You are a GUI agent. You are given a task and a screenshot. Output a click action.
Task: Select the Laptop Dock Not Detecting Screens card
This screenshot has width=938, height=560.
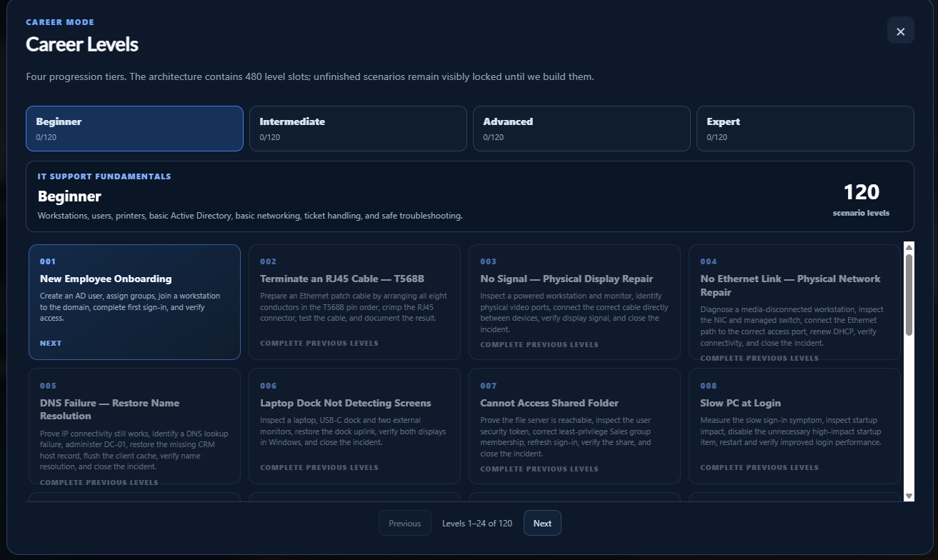pyautogui.click(x=354, y=426)
